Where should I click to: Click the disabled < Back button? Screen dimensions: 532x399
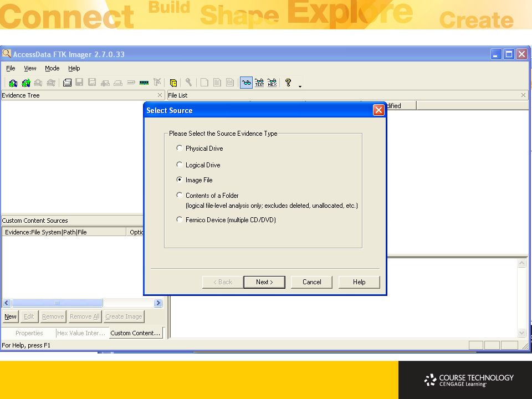pos(223,282)
